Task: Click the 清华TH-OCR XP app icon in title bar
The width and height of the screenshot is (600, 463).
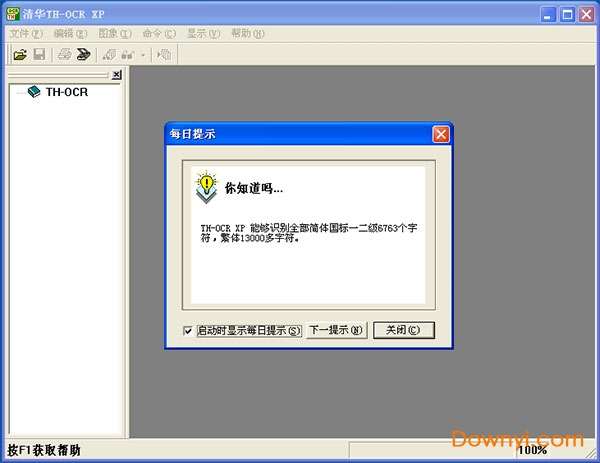Action: [x=13, y=14]
